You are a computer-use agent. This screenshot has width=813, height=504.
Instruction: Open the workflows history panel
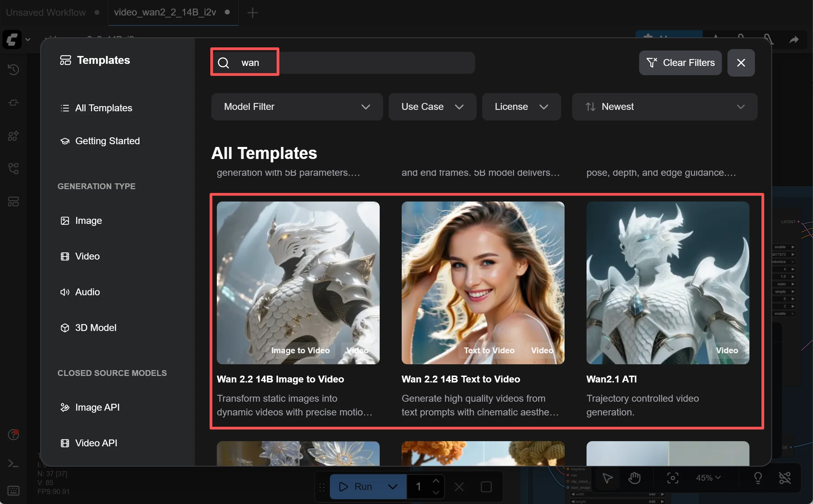tap(13, 70)
